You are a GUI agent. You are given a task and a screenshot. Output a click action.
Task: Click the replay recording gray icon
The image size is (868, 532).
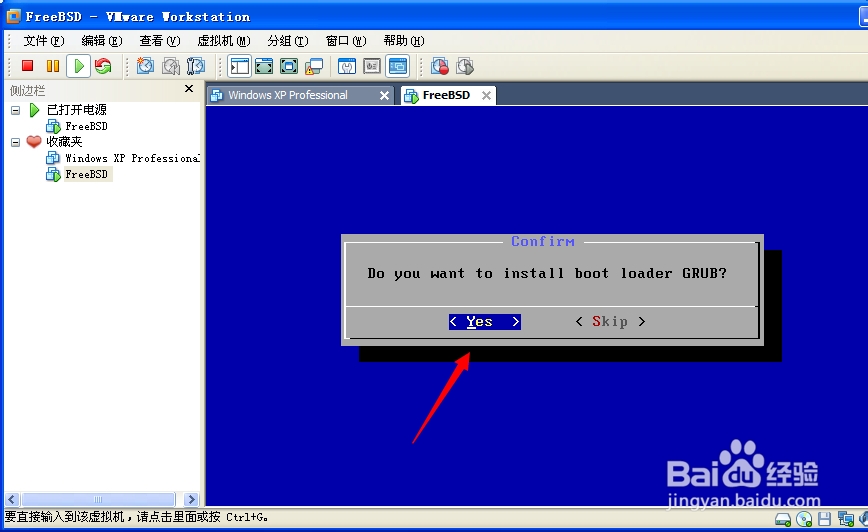(465, 66)
